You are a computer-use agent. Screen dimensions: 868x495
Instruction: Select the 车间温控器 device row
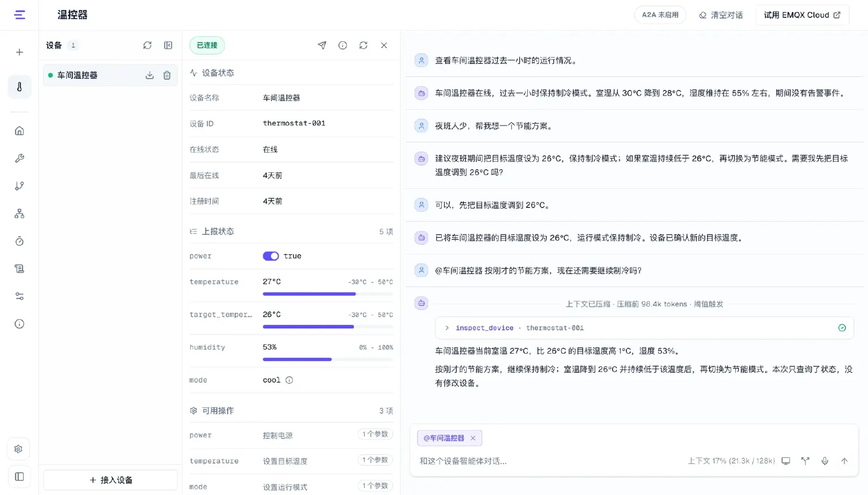(110, 75)
